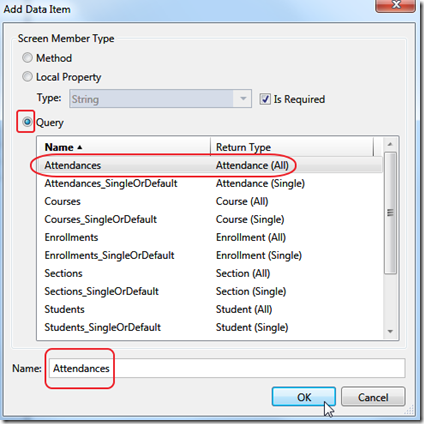Click the query list scrollbar thumb
This screenshot has height=424, width=424.
pyautogui.click(x=390, y=213)
